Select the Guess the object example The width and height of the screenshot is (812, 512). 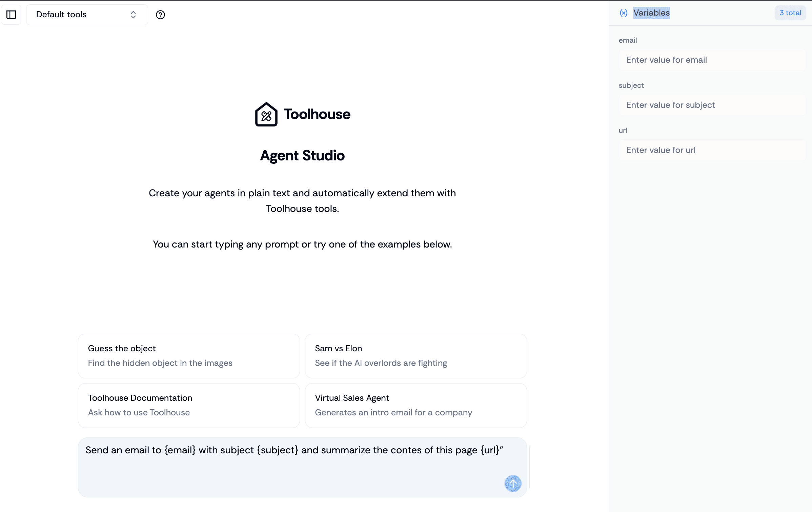189,356
